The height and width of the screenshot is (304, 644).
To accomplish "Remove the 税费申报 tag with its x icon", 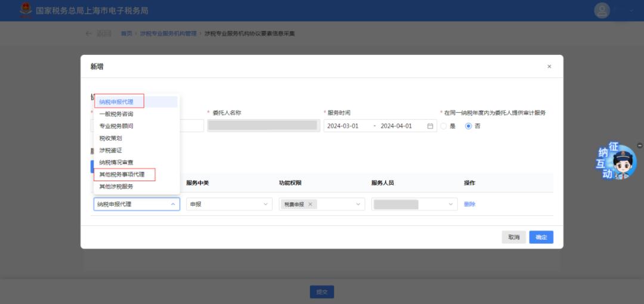I will (310, 204).
